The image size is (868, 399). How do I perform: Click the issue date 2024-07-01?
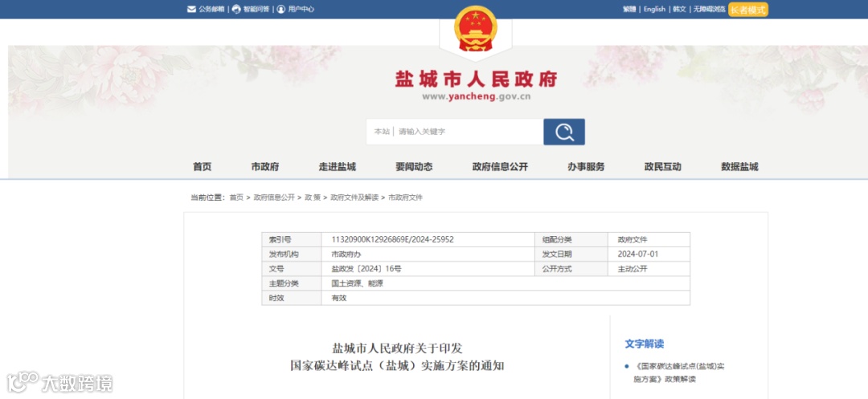click(x=637, y=254)
